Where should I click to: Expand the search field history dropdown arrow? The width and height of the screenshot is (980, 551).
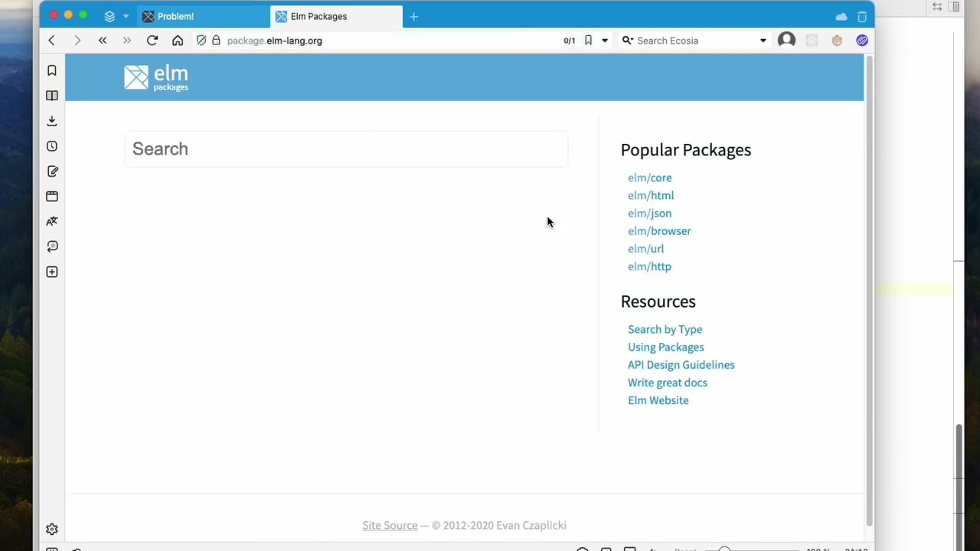pyautogui.click(x=763, y=41)
